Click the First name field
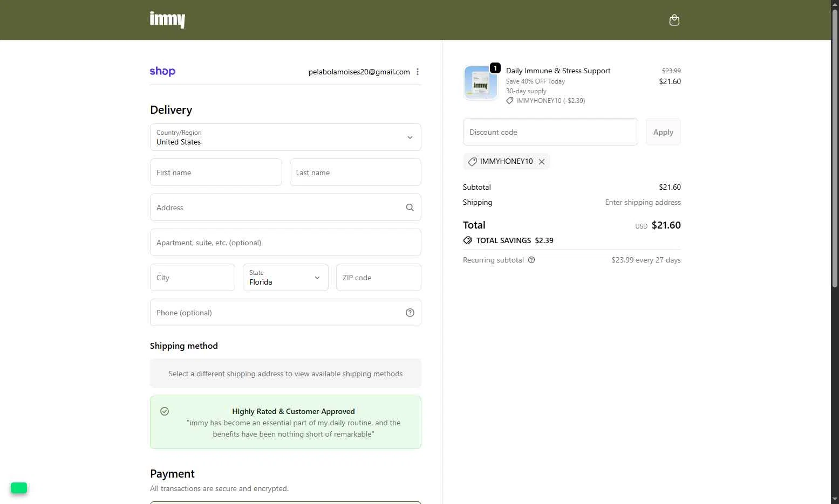The height and width of the screenshot is (504, 839). tap(216, 172)
